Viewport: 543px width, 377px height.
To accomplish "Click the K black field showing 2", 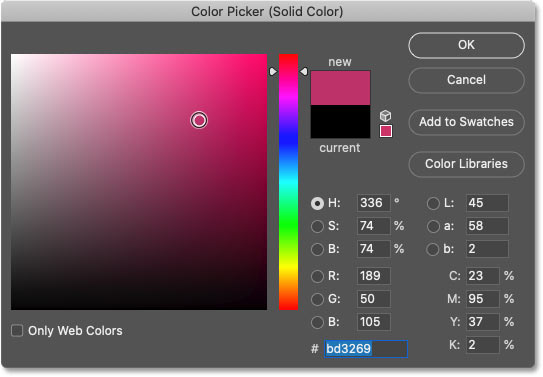I will 483,345.
